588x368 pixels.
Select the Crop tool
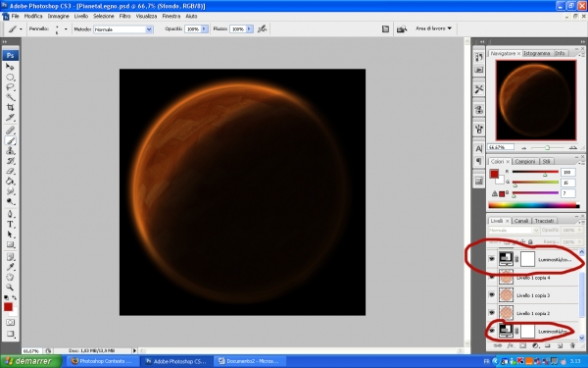tap(10, 108)
